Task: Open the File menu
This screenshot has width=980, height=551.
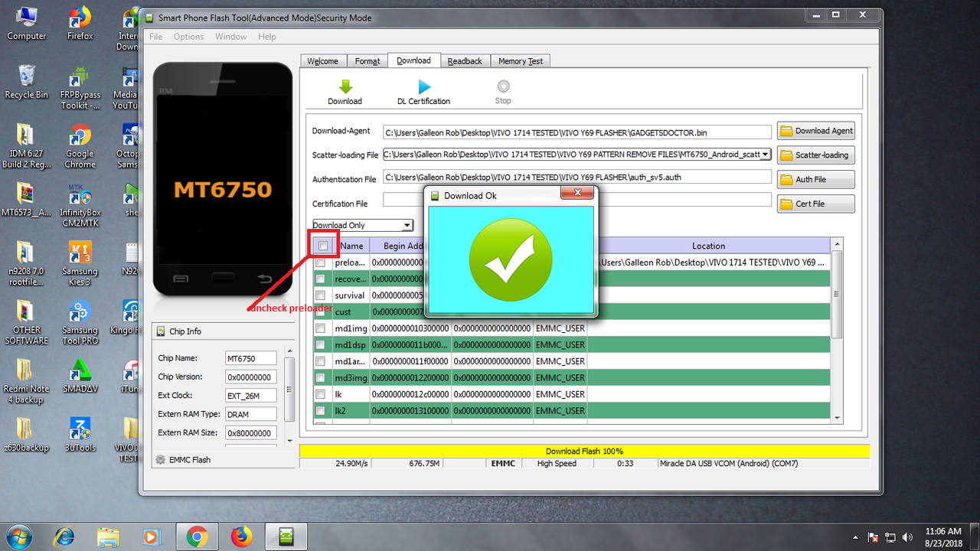Action: tap(156, 37)
